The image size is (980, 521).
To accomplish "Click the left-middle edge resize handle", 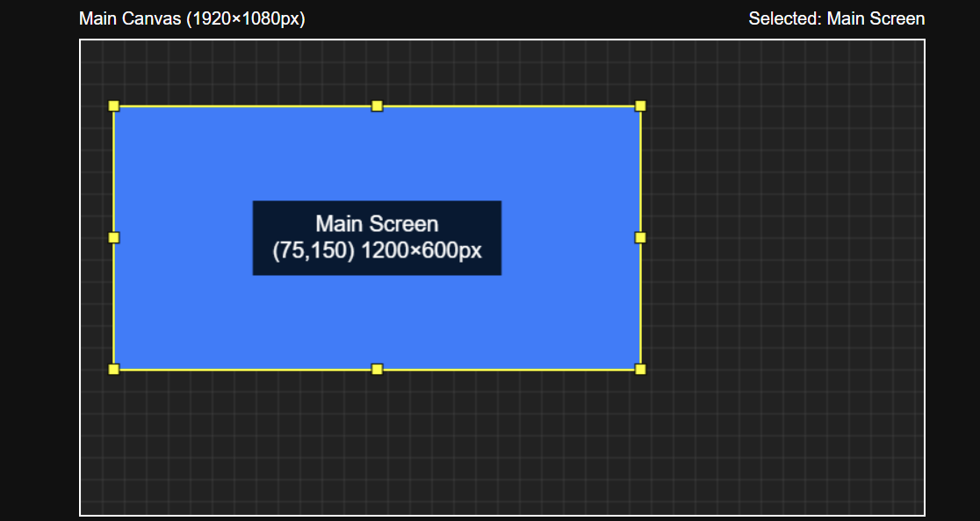I will click(114, 238).
